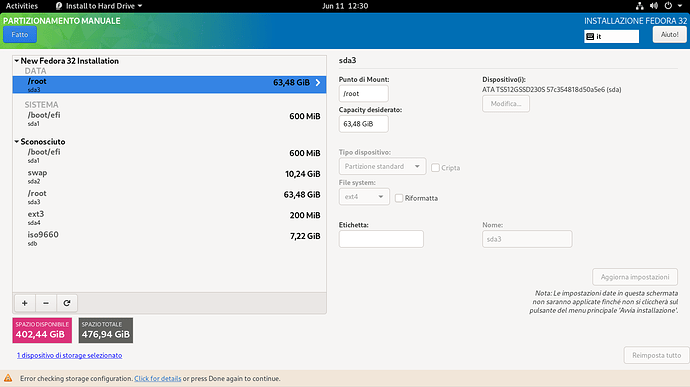Viewport: 690px width, 387px height.
Task: Click the SPAZIO TOTALE 476,94 GiB box
Action: (x=106, y=330)
